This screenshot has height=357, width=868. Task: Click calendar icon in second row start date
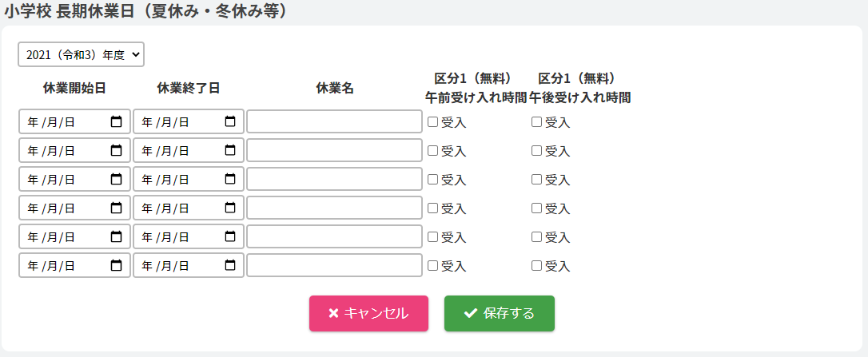(x=117, y=150)
